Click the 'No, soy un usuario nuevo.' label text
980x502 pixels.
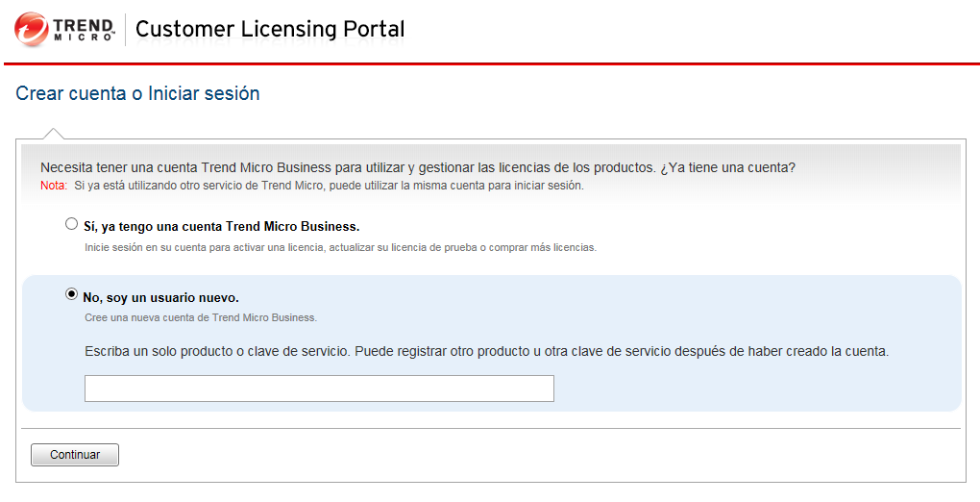[x=160, y=298]
